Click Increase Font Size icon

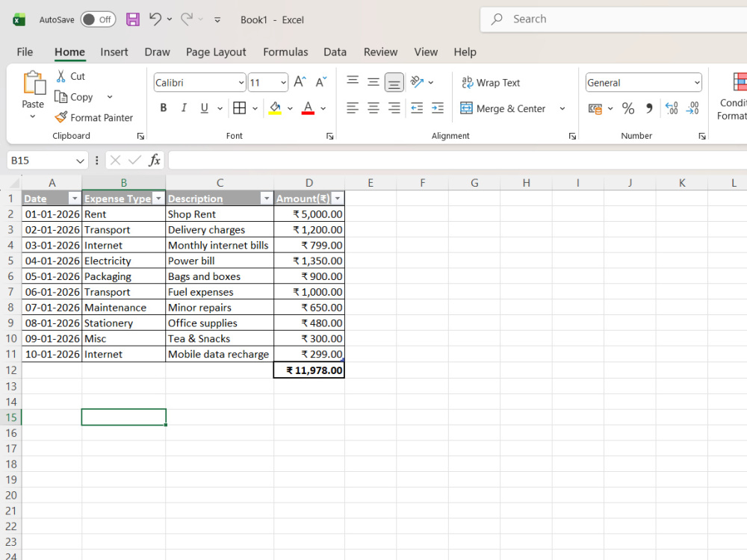click(x=300, y=82)
